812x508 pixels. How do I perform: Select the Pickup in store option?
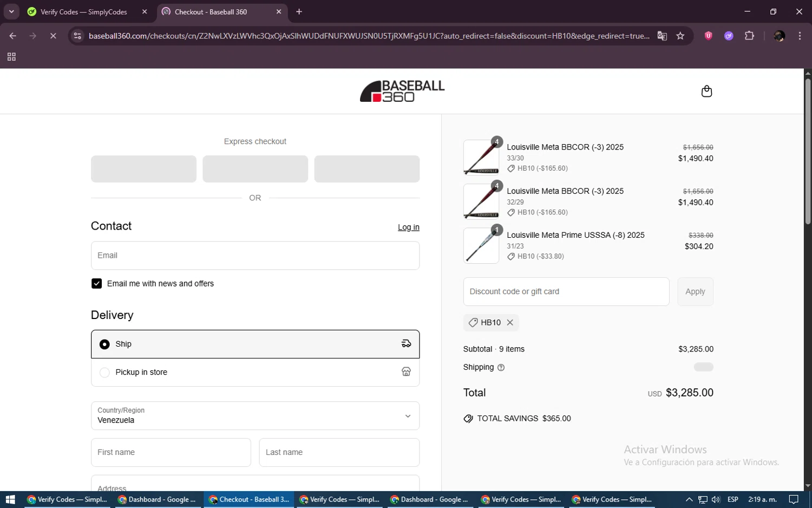pos(255,372)
